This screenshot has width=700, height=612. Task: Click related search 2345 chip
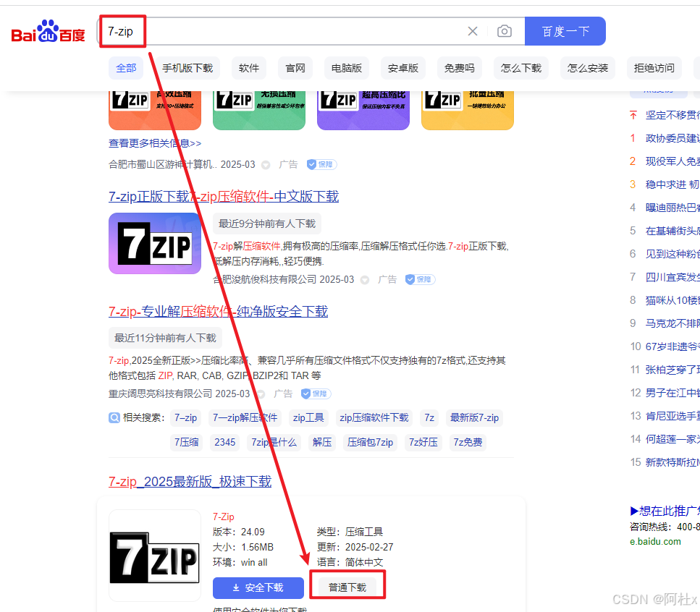click(x=225, y=443)
